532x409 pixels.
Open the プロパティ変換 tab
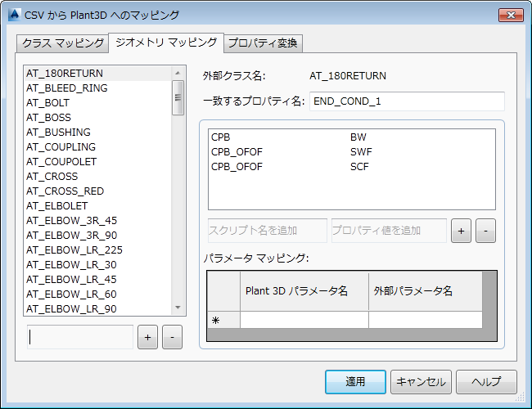263,43
